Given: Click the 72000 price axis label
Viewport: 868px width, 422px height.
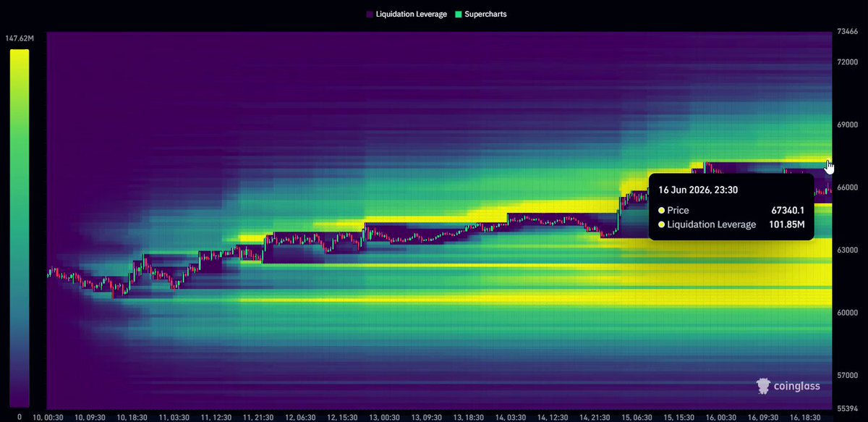Looking at the screenshot, I should (x=848, y=62).
